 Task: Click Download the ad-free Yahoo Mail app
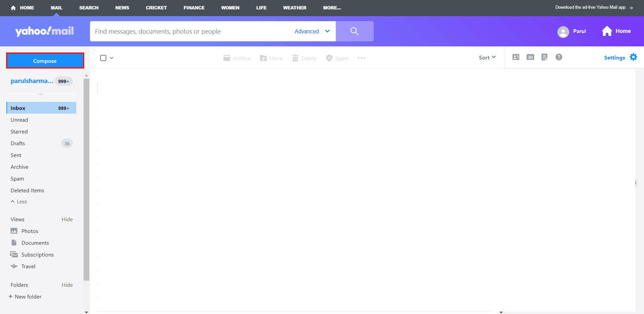590,7
